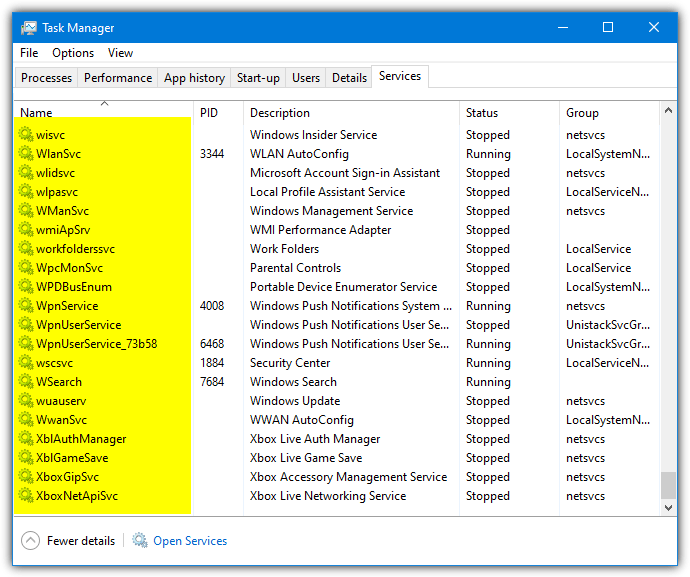
Task: Switch to the Start-up tab
Action: click(x=258, y=78)
